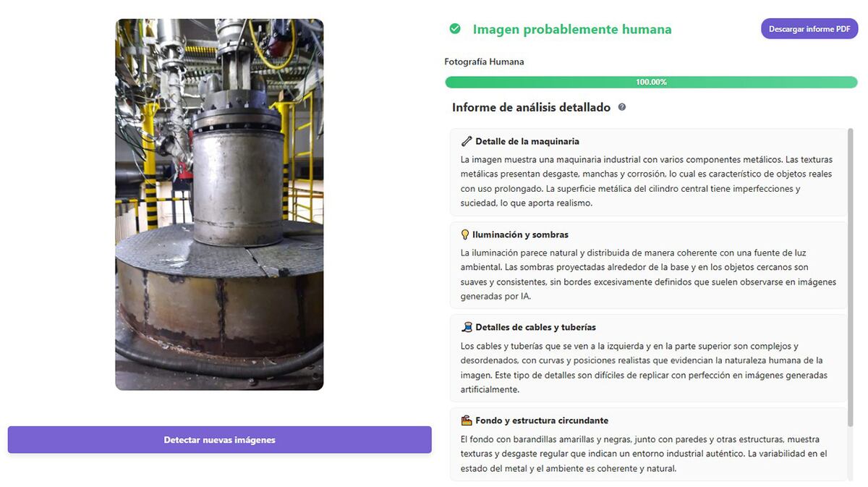
Task: Download the PDF report
Action: (x=809, y=29)
